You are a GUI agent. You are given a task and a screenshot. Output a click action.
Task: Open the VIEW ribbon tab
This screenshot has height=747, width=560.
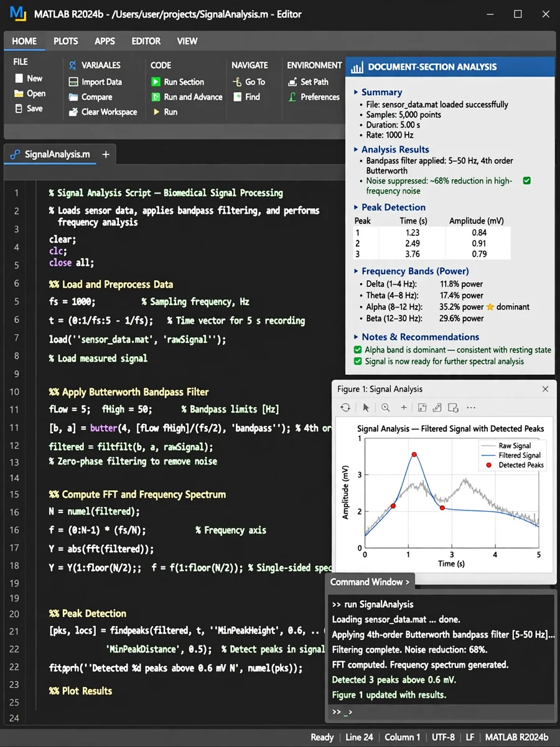coord(187,41)
